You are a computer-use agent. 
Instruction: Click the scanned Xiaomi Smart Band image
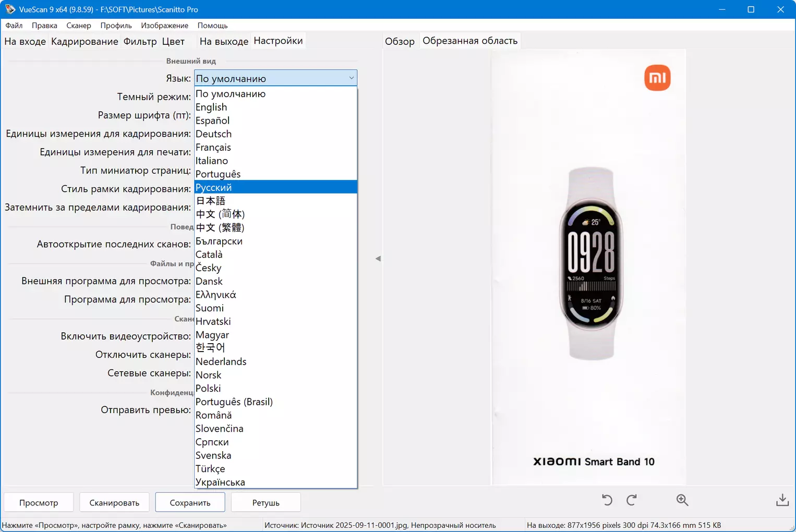pyautogui.click(x=589, y=268)
